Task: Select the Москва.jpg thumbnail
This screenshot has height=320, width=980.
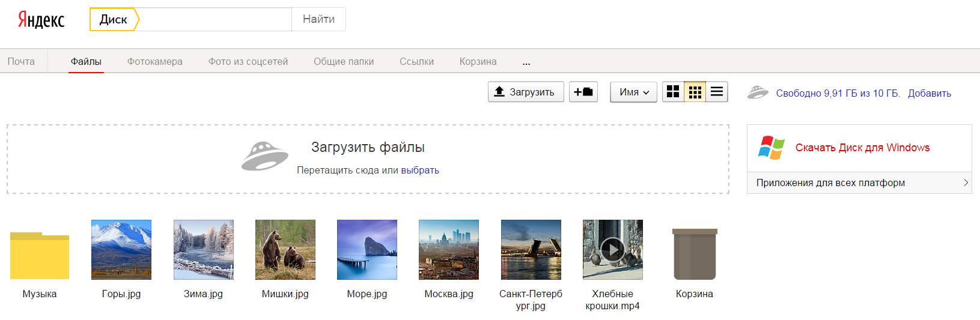Action: point(449,250)
